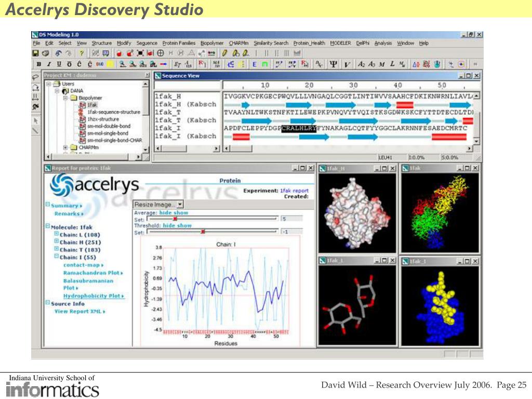532x399 pixels.
Task: Click the Psi symbol toolbar icon
Action: tap(333, 64)
